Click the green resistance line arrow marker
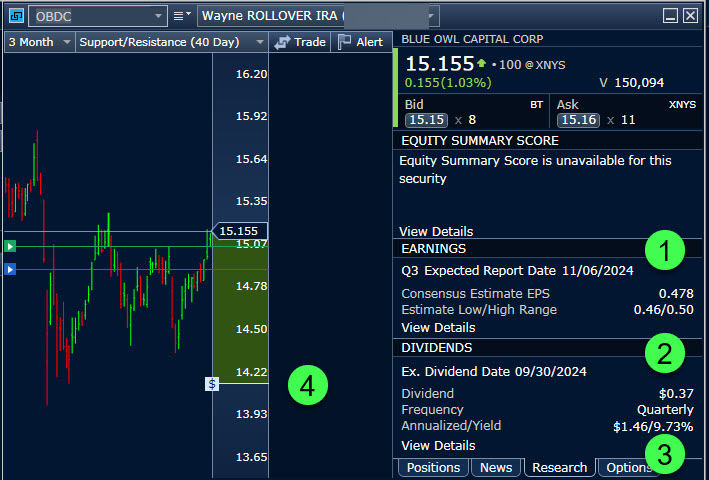The height and width of the screenshot is (480, 709). [x=11, y=246]
